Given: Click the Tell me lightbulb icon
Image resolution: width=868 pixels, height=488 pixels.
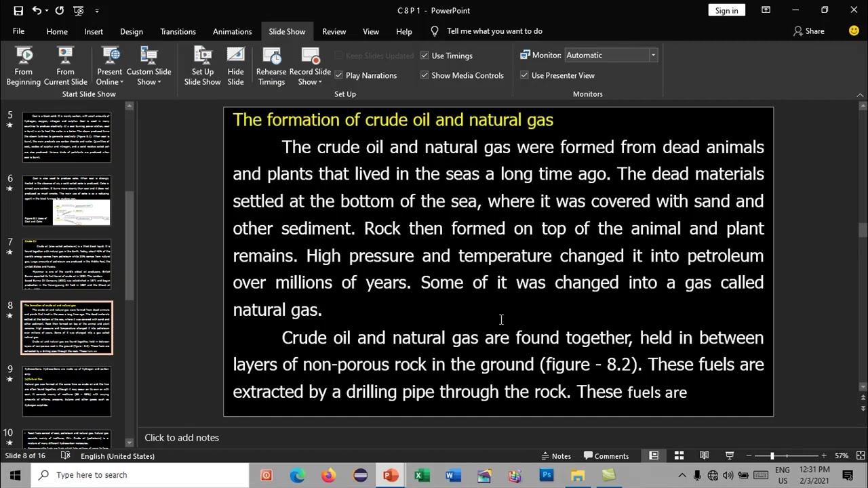Looking at the screenshot, I should coord(435,31).
